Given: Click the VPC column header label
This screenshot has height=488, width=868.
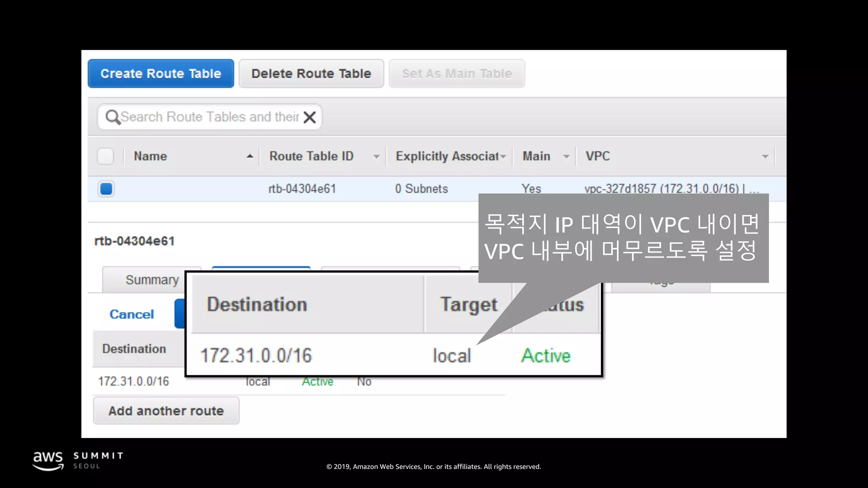Looking at the screenshot, I should click(598, 156).
